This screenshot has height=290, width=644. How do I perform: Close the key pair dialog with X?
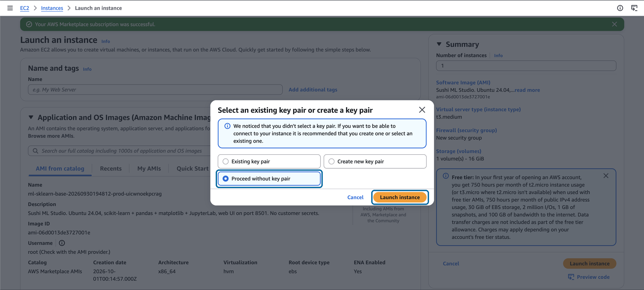coord(422,110)
